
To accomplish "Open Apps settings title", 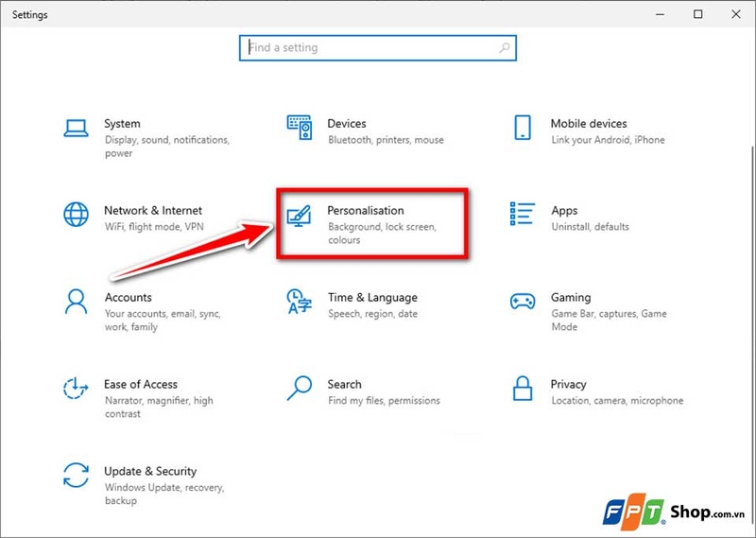I will (x=564, y=211).
